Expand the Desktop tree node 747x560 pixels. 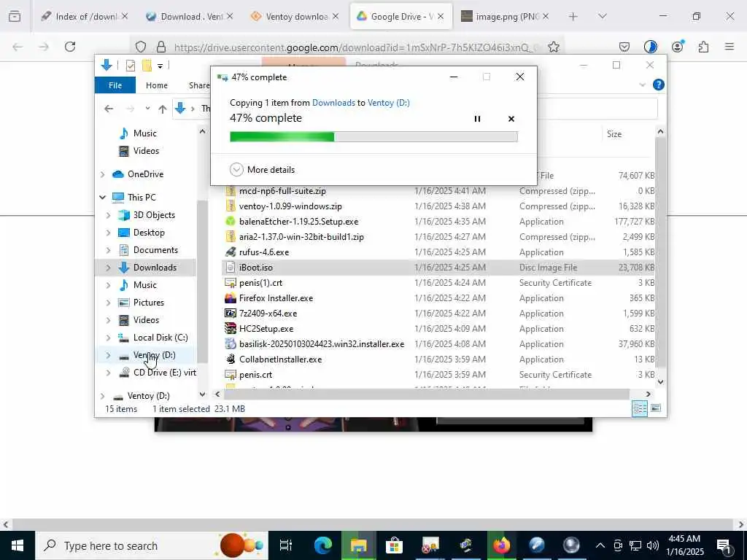coord(108,233)
